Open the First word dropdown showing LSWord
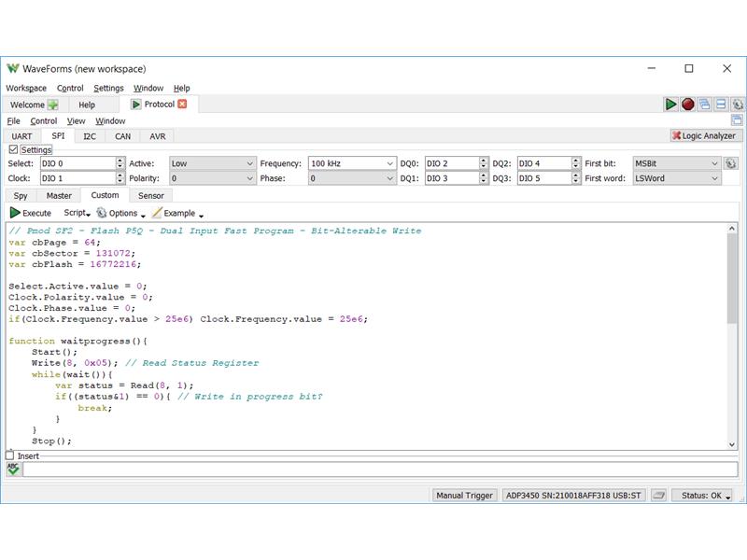The width and height of the screenshot is (747, 560). click(676, 178)
